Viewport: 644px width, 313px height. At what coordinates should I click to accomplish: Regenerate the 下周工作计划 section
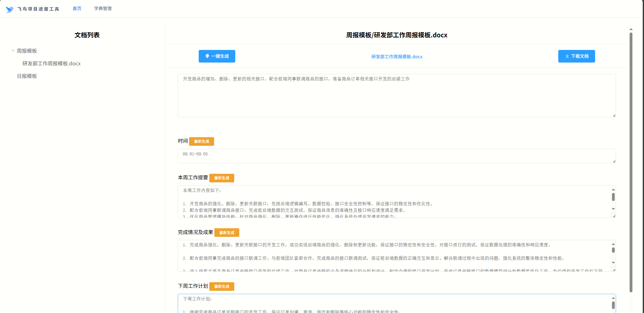tap(221, 287)
